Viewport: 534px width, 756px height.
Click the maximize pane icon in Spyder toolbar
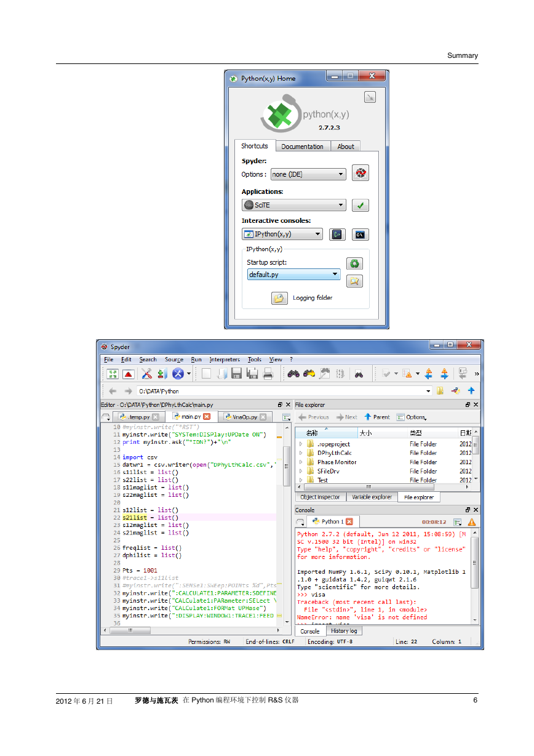(113, 373)
